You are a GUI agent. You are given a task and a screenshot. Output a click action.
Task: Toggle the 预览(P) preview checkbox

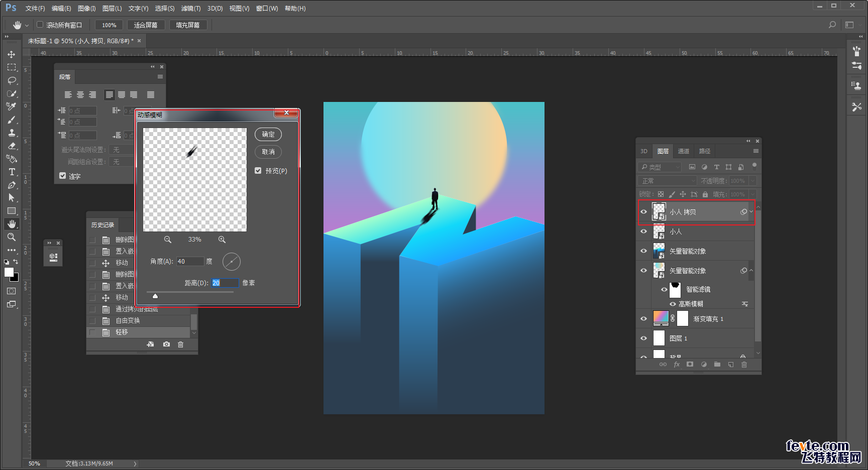point(258,171)
